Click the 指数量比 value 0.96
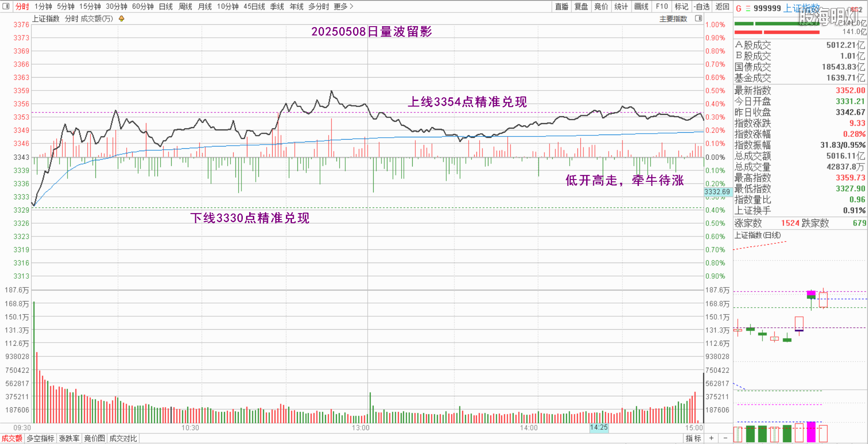This screenshot has height=444, width=868. 857,200
